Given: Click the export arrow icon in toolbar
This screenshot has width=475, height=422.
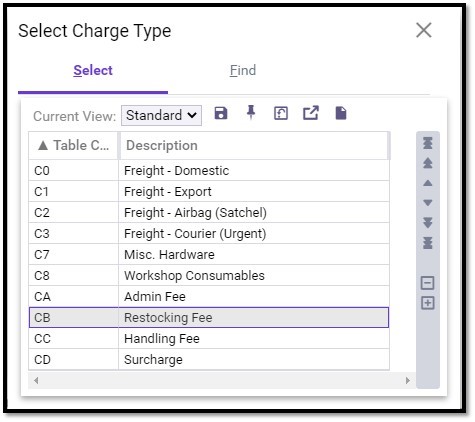Looking at the screenshot, I should 311,113.
